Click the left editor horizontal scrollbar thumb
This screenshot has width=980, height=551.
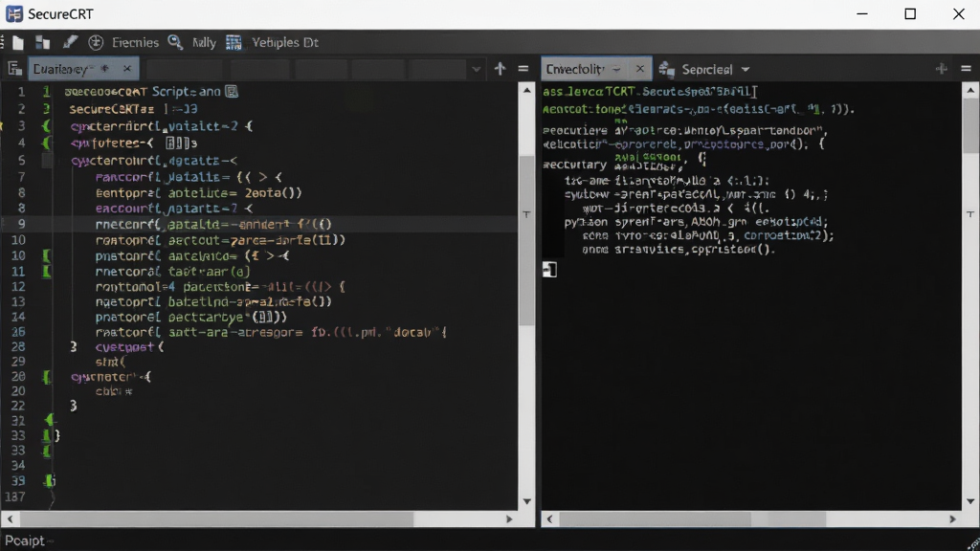[216, 519]
